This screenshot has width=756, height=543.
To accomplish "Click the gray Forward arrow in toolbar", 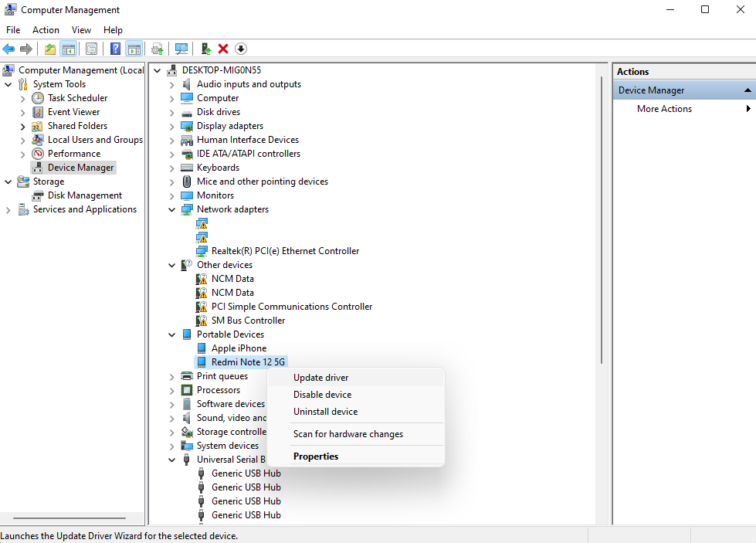I will (x=26, y=49).
